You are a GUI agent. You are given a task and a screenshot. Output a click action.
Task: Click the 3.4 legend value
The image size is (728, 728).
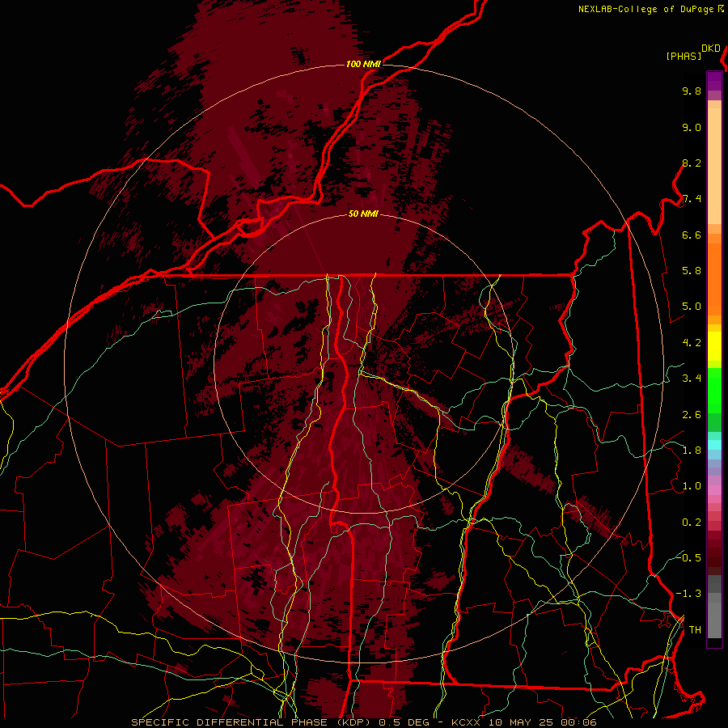[692, 379]
